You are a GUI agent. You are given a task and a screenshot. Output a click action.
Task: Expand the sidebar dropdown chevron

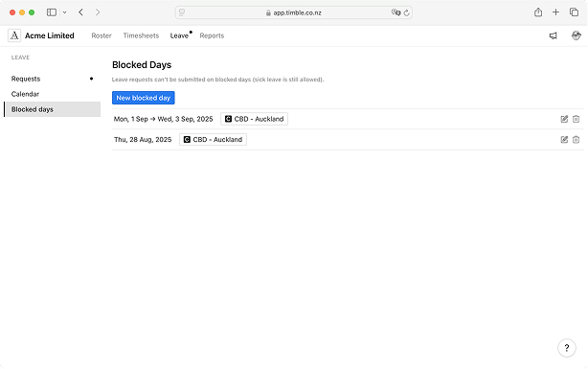click(x=64, y=12)
